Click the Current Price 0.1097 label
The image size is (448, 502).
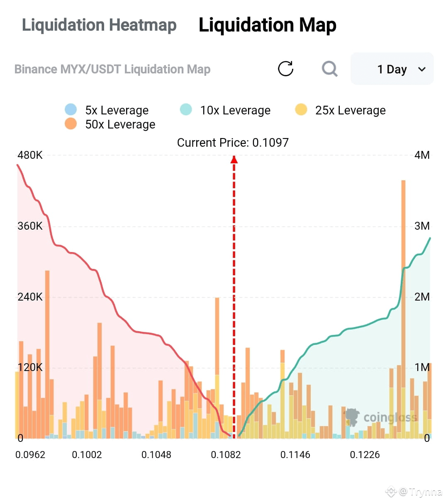[x=233, y=143]
